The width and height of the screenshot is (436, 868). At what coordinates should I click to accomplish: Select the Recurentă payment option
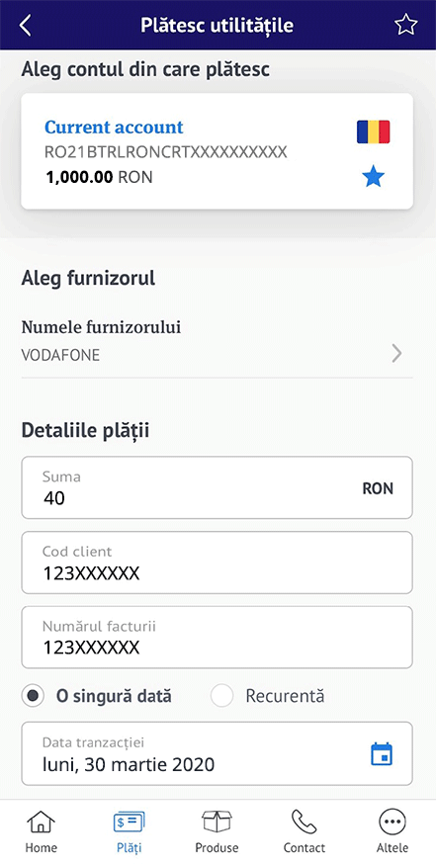(x=268, y=696)
